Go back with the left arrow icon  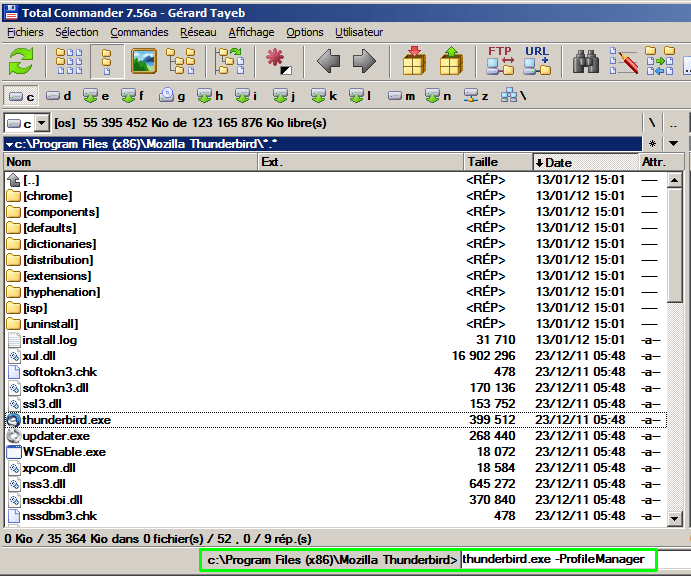(328, 62)
